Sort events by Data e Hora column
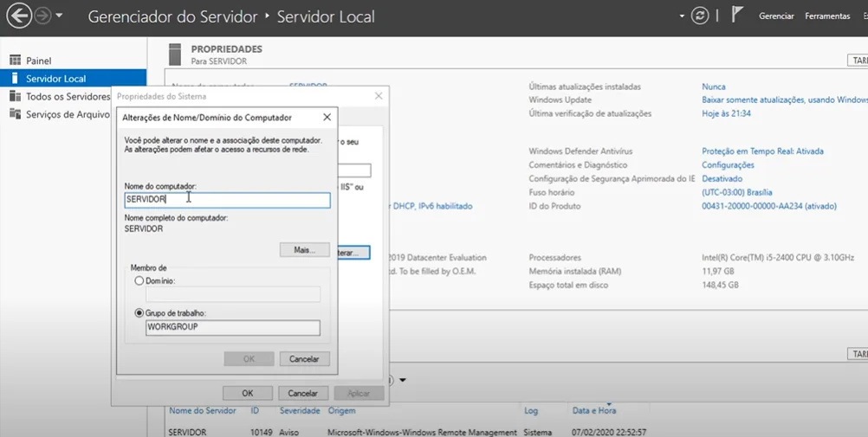868x437 pixels. point(594,410)
